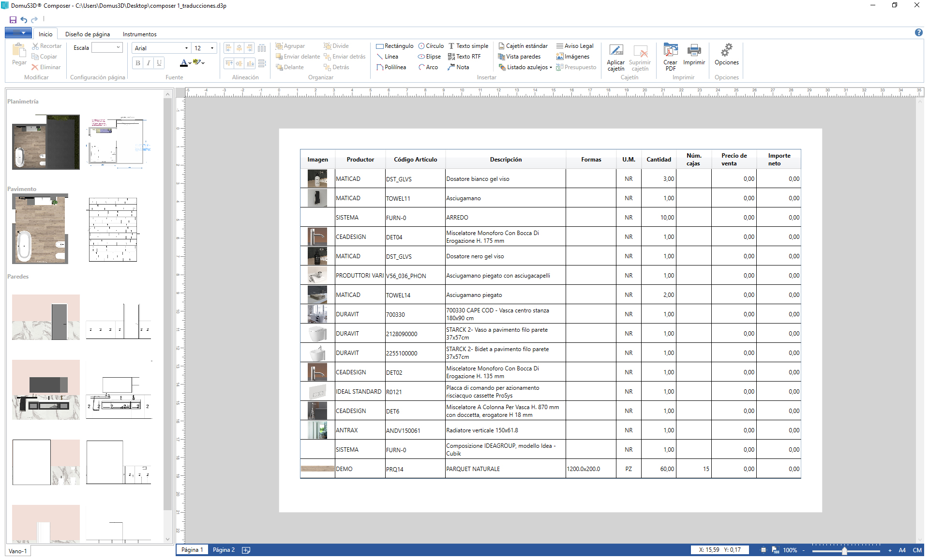This screenshot has width=929, height=560.
Task: Insert an Elipse shape
Action: tap(430, 57)
